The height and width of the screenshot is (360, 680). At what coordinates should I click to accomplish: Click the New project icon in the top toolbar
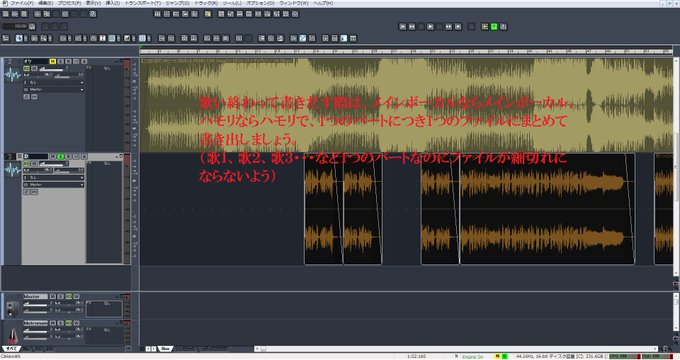tap(6, 14)
